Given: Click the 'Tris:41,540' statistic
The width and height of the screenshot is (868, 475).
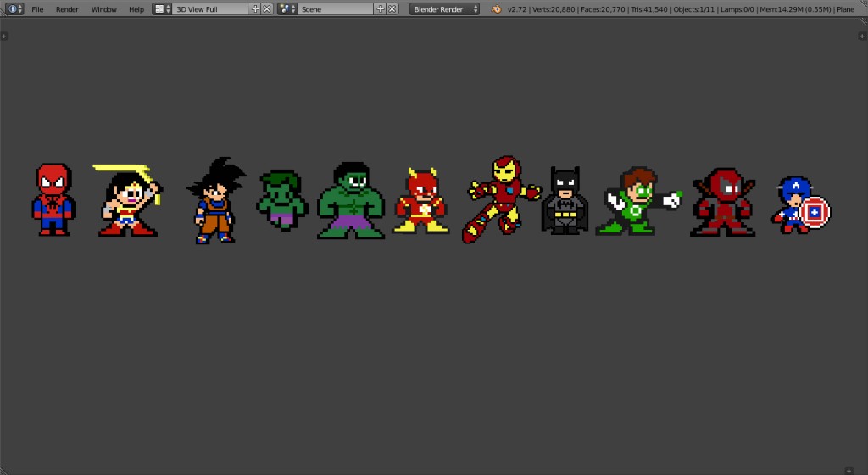Looking at the screenshot, I should click(x=648, y=9).
